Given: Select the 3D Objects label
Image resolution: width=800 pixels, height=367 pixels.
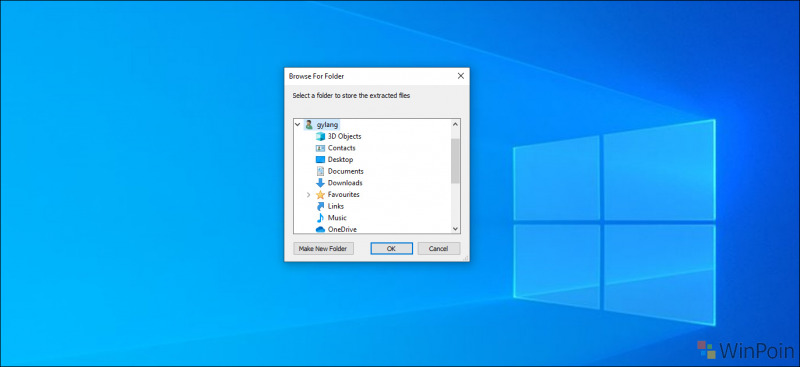Looking at the screenshot, I should (x=344, y=136).
